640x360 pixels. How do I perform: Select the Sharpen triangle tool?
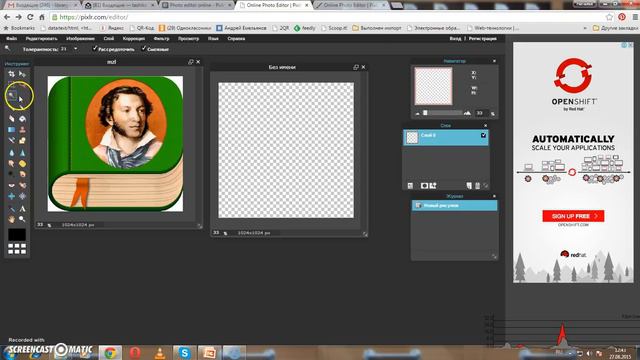pyautogui.click(x=22, y=152)
